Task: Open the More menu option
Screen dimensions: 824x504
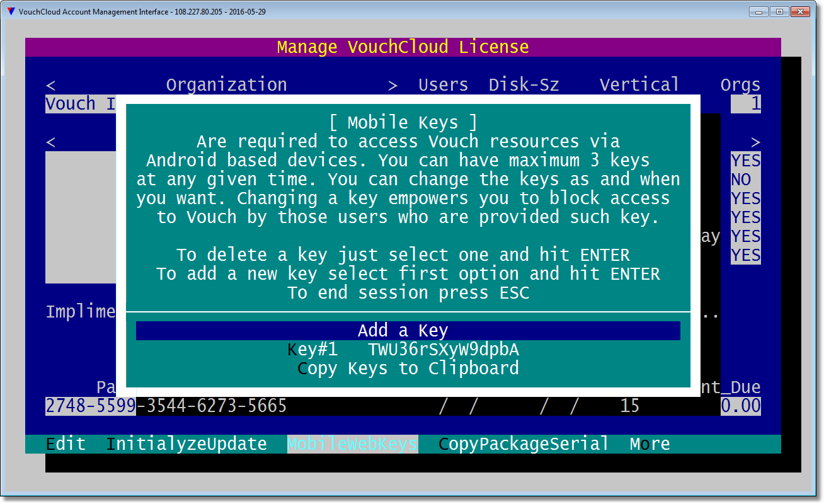Action: [x=650, y=444]
